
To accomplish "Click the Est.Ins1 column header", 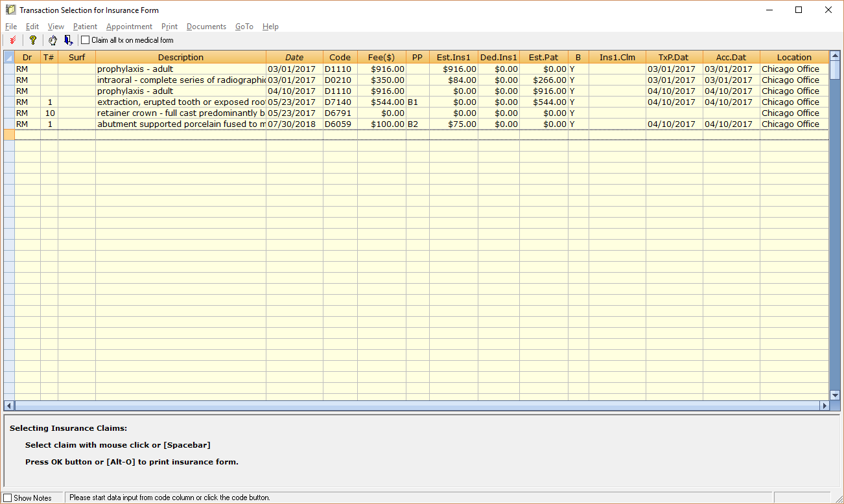I will (454, 57).
